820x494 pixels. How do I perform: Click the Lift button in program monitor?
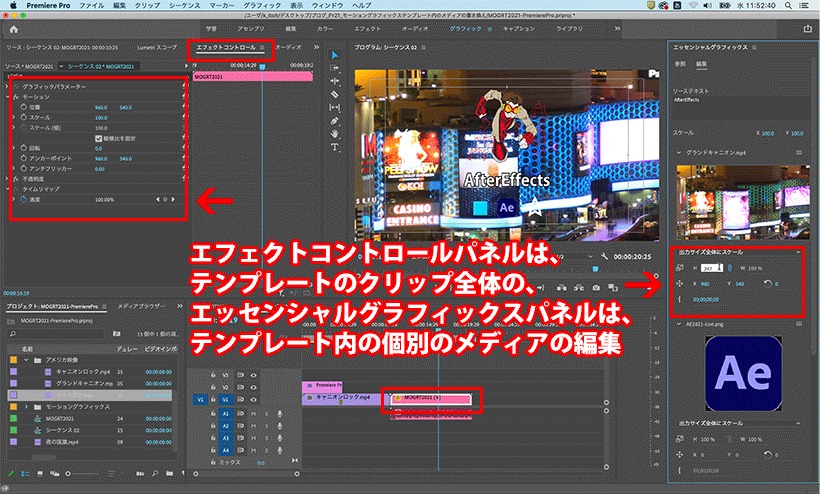click(x=562, y=288)
